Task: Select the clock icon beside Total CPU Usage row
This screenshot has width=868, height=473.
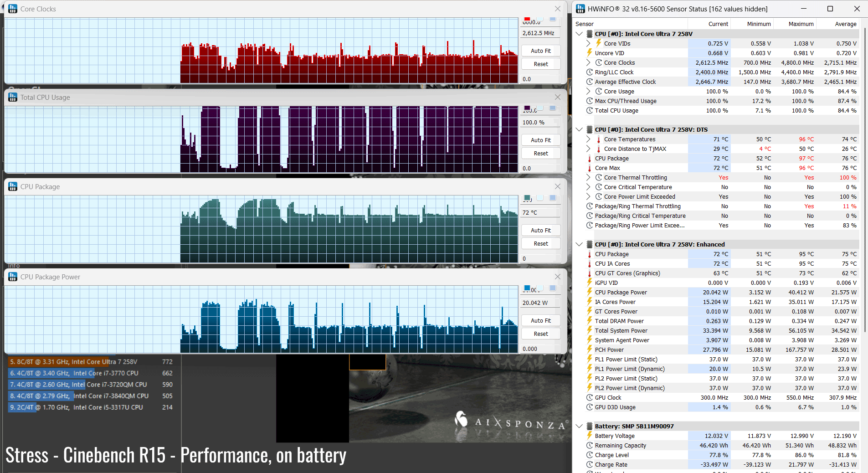Action: 590,110
